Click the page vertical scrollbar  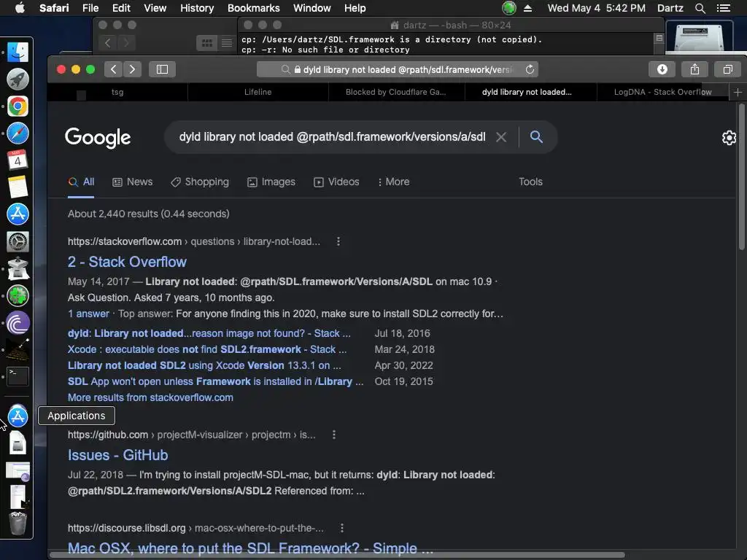(x=741, y=176)
